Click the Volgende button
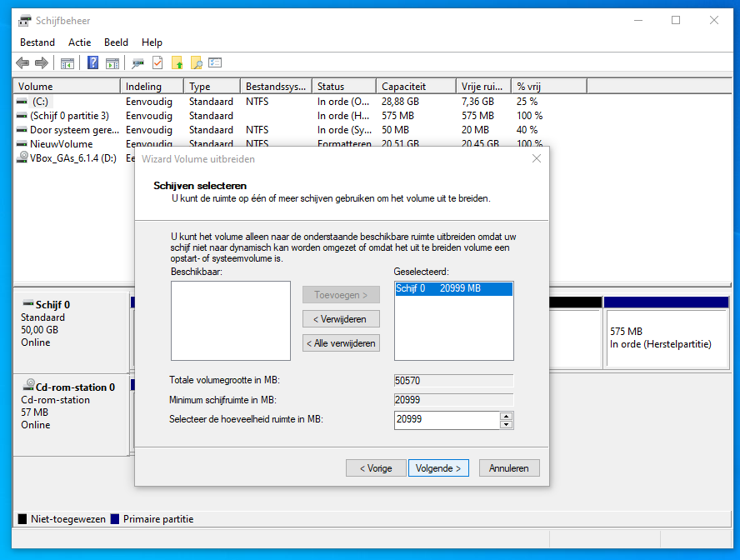Image resolution: width=740 pixels, height=560 pixels. point(438,468)
